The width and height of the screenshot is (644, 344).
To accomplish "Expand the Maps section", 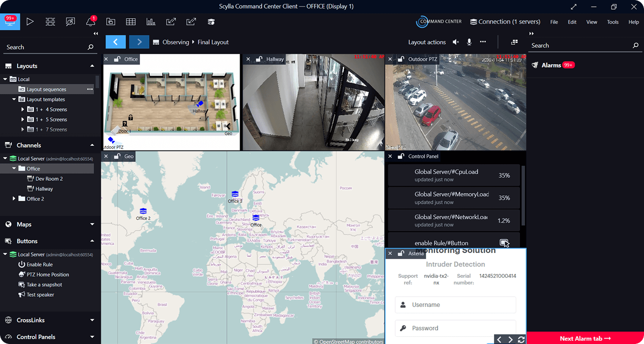I will coord(92,225).
